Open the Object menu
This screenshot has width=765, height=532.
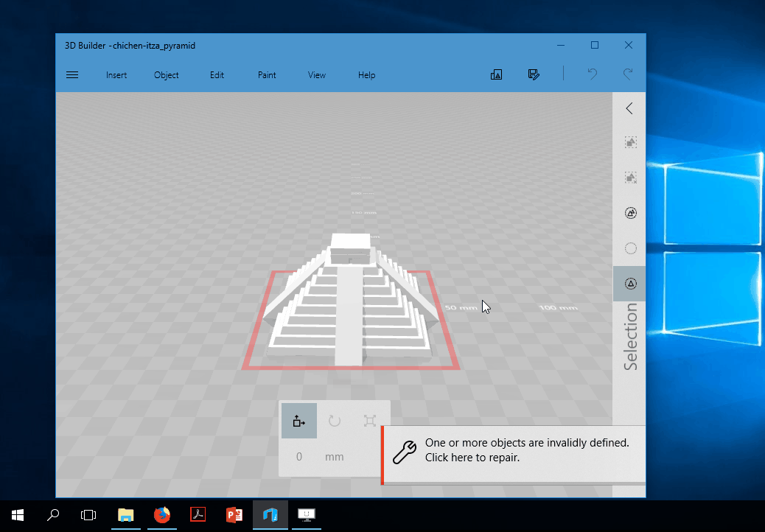click(167, 75)
